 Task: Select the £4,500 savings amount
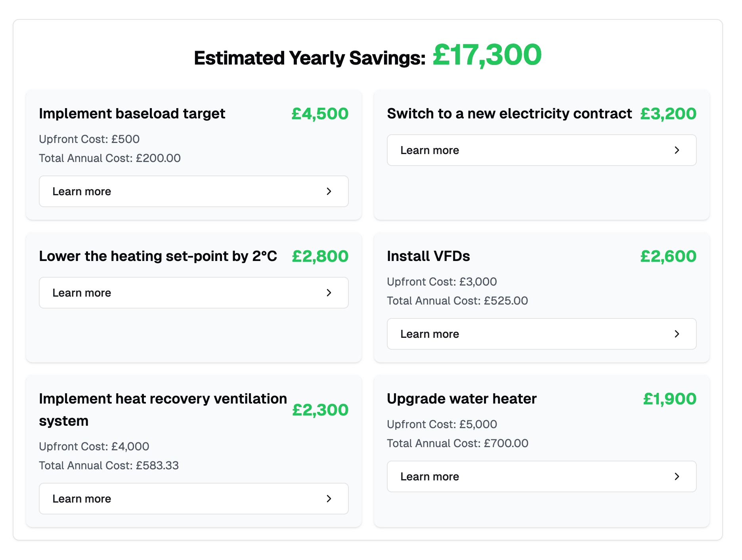320,114
